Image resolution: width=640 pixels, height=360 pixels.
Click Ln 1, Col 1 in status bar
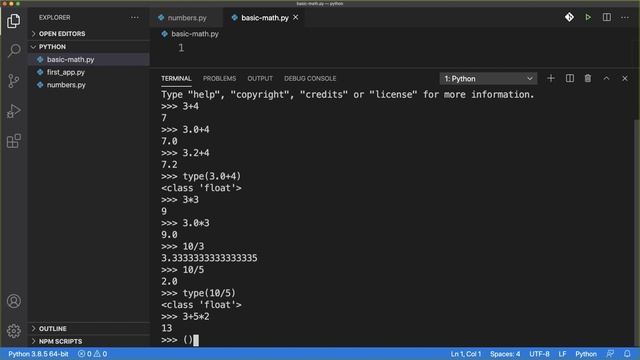[465, 353]
